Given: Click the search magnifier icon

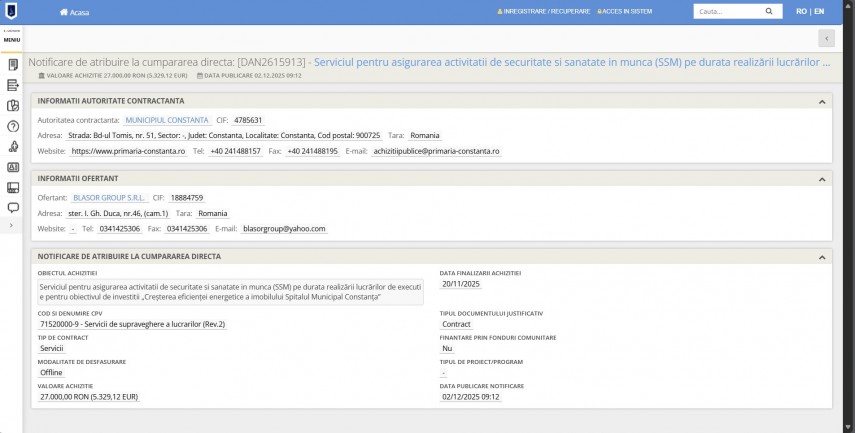Looking at the screenshot, I should point(768,12).
